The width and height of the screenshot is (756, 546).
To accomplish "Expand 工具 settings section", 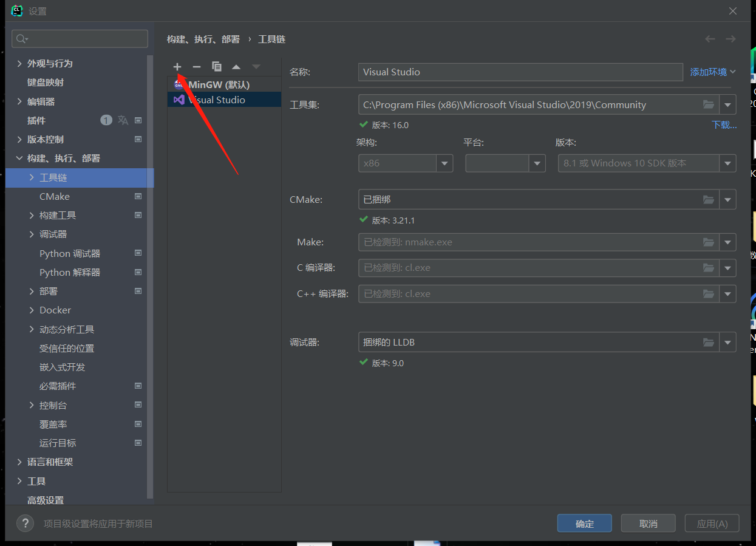I will tap(19, 481).
